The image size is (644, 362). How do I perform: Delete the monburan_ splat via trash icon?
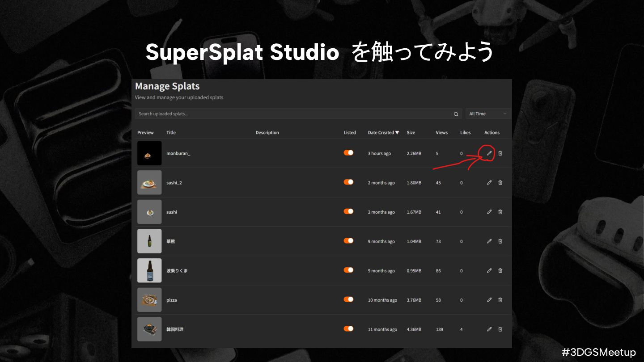pyautogui.click(x=500, y=153)
